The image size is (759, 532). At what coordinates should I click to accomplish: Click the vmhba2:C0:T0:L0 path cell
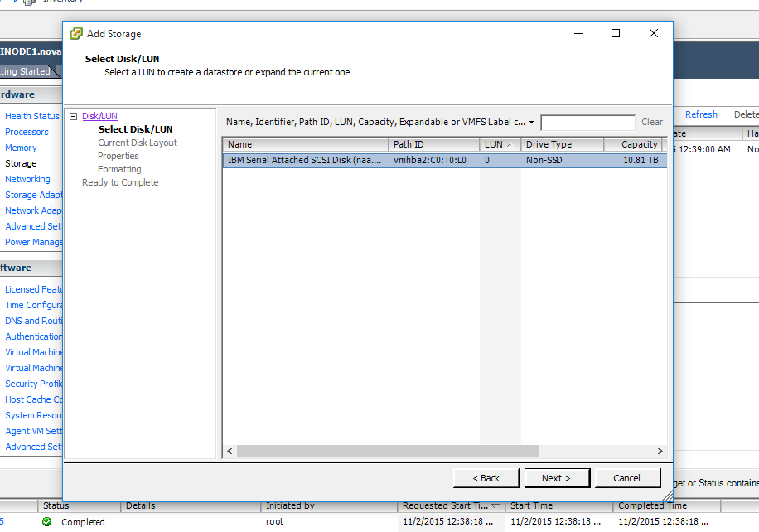click(430, 160)
